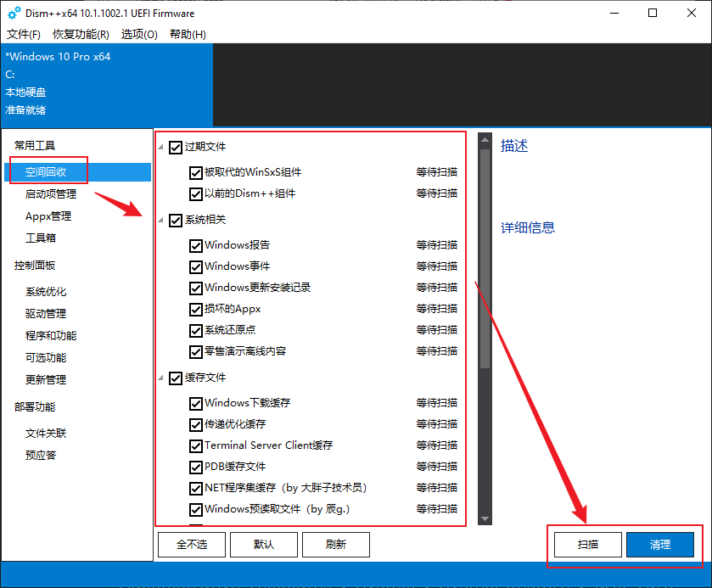The width and height of the screenshot is (712, 588).
Task: Open the 文件(F) menu
Action: point(23,35)
